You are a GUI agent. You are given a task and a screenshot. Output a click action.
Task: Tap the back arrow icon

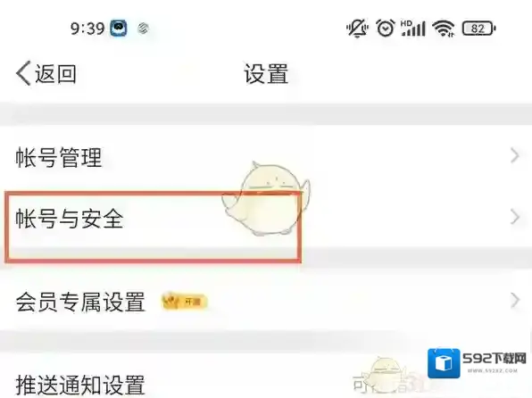click(23, 73)
